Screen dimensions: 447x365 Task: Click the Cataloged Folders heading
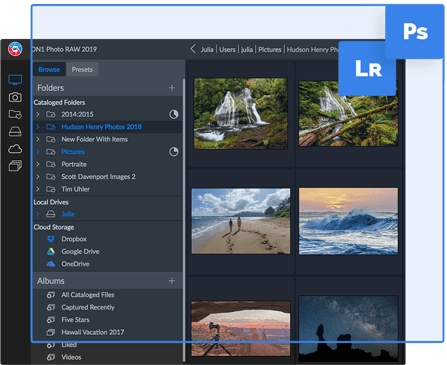pyautogui.click(x=59, y=102)
